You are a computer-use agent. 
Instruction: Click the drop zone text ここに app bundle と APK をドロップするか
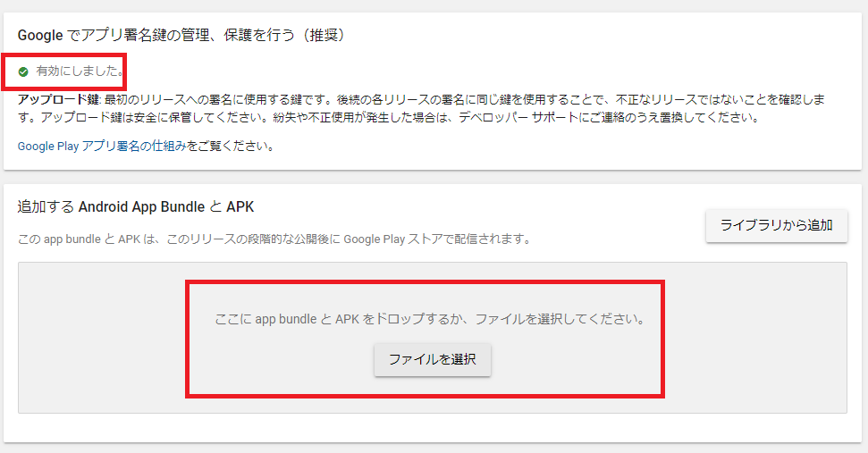click(430, 319)
